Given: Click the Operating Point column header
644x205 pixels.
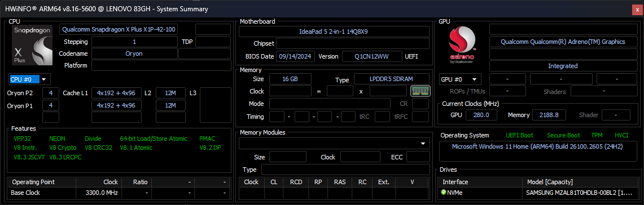Looking at the screenshot, I should [x=33, y=182].
